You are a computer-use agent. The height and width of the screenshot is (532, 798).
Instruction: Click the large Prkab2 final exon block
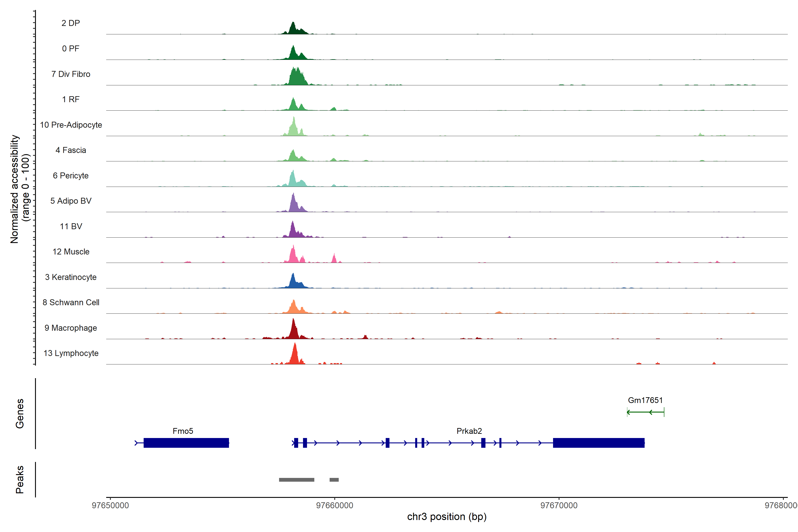pyautogui.click(x=598, y=443)
